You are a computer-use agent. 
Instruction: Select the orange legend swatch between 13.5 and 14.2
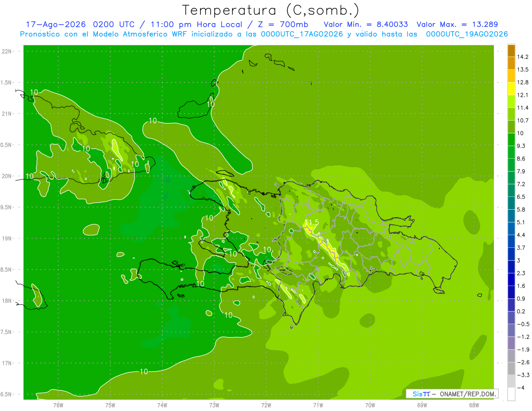[511, 63]
